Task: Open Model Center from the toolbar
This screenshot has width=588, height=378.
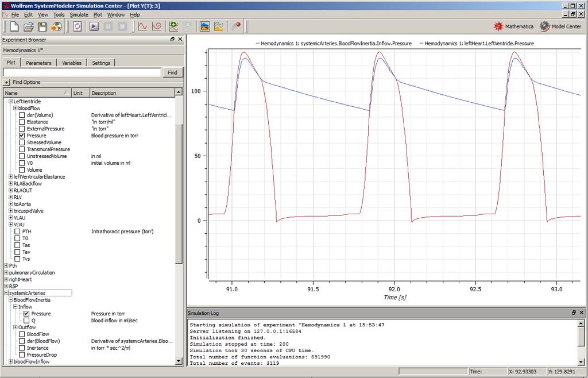Action: (x=560, y=26)
